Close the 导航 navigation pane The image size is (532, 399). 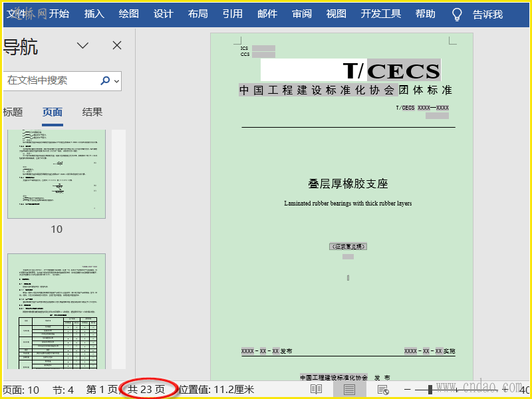(x=117, y=45)
